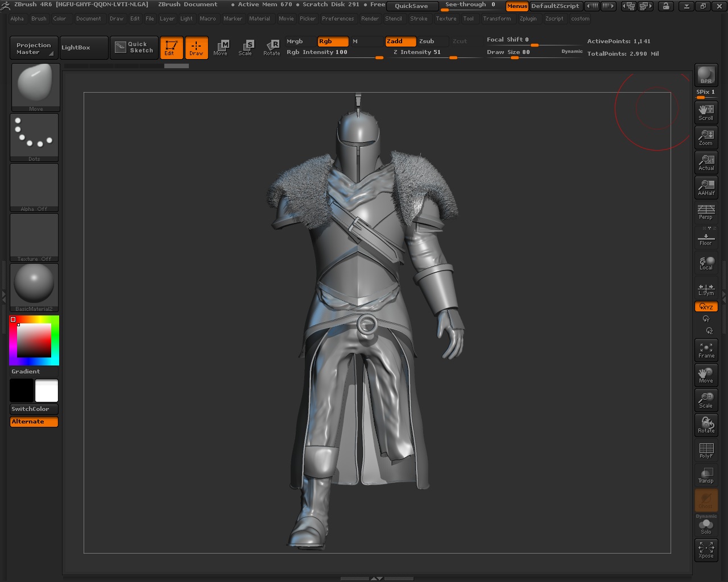The height and width of the screenshot is (582, 728).
Task: Switch to AAHalf antialiased view
Action: tap(706, 187)
